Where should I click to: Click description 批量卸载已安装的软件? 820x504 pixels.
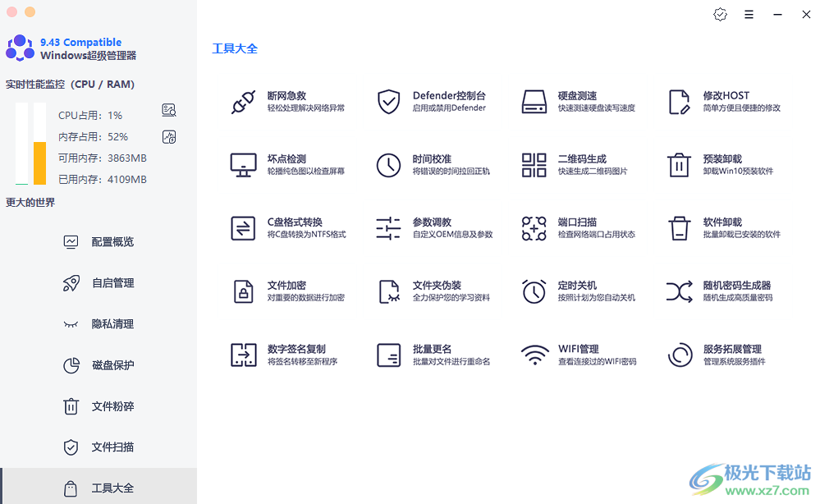coord(741,235)
